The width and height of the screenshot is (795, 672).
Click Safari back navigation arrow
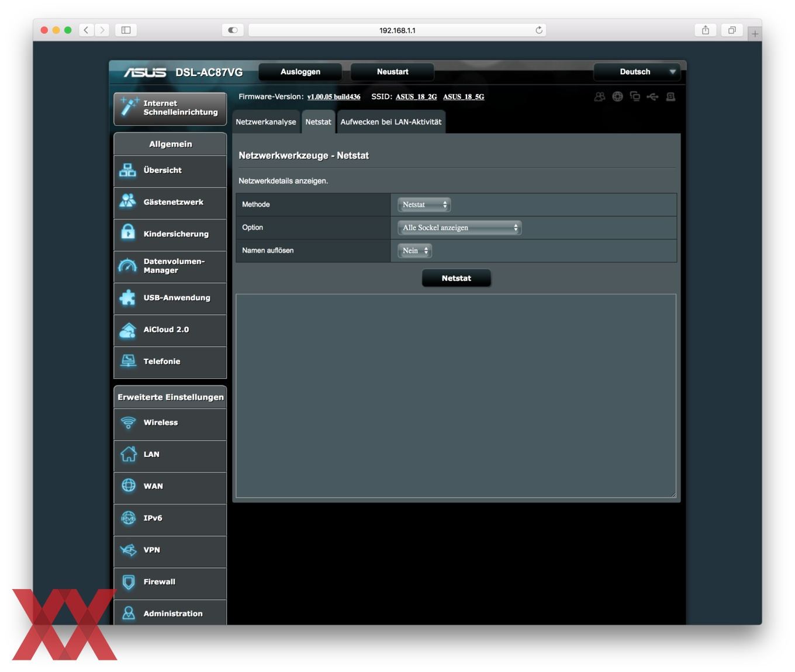click(86, 30)
